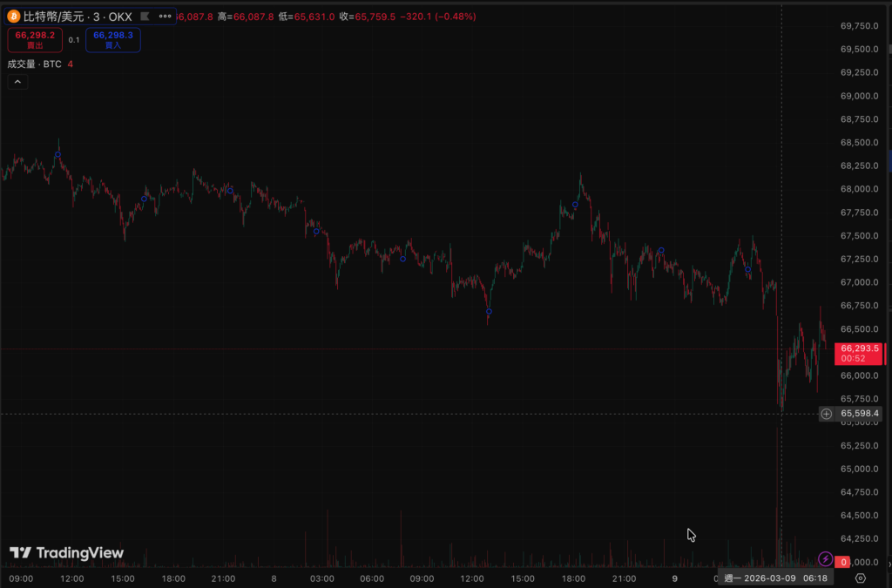
Task: Click the flag icon beside OKX
Action: coord(145,17)
